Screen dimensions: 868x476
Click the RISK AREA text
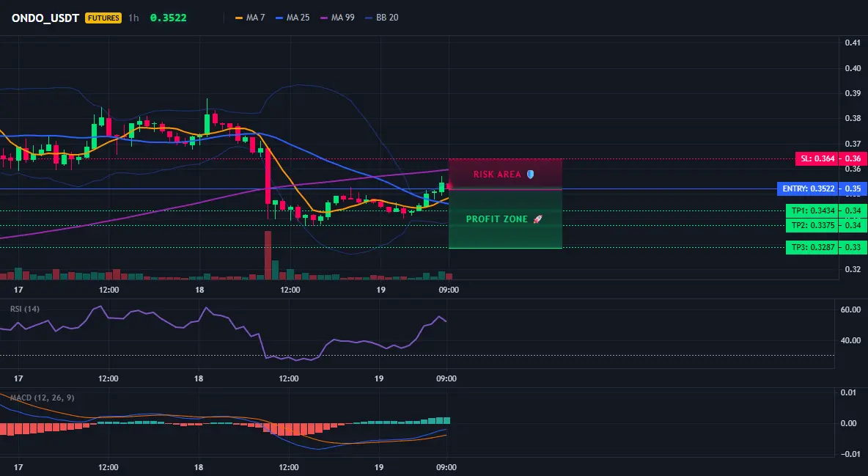[497, 174]
